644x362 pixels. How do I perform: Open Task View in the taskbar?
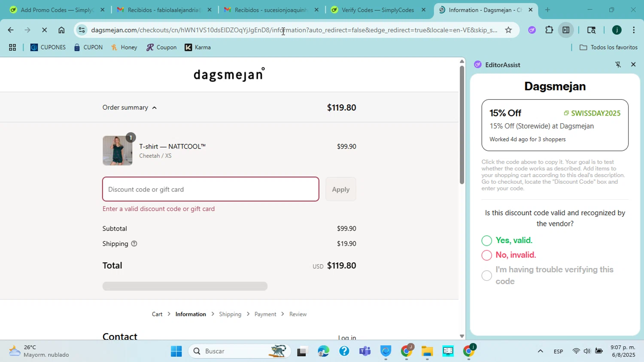click(x=302, y=351)
